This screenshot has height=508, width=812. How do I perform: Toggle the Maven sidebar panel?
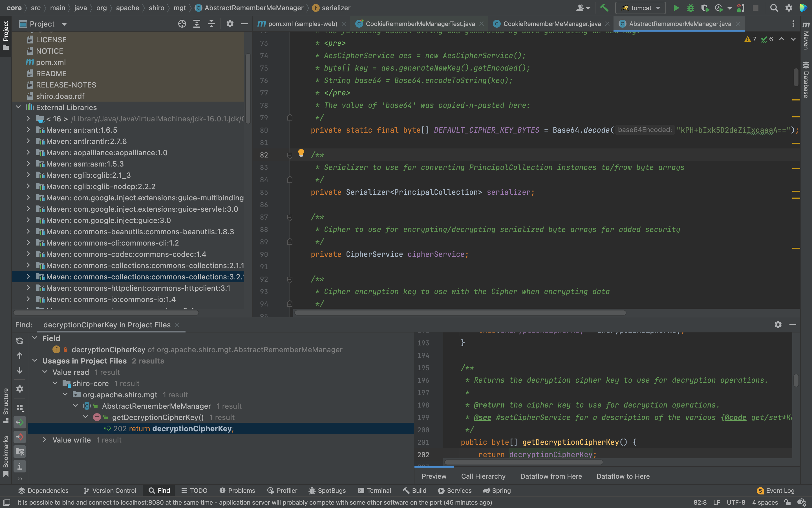(806, 36)
